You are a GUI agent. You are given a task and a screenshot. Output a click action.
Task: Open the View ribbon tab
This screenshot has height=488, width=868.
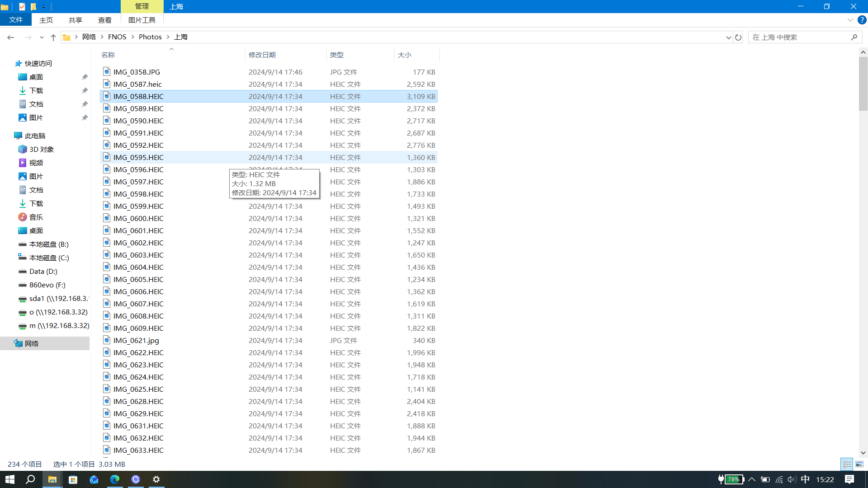[104, 20]
